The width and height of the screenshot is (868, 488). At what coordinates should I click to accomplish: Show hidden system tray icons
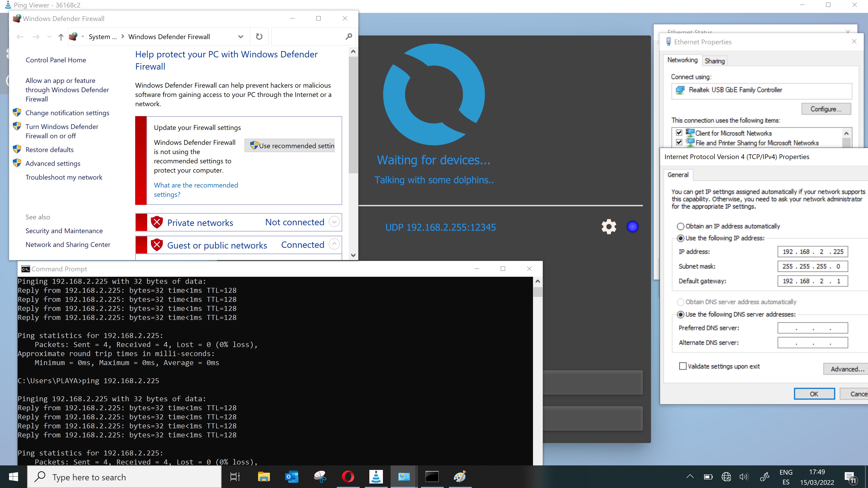[x=690, y=476]
